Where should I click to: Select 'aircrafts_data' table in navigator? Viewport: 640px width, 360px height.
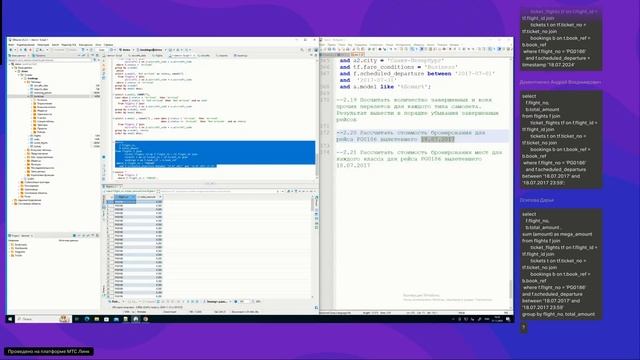coord(41,86)
